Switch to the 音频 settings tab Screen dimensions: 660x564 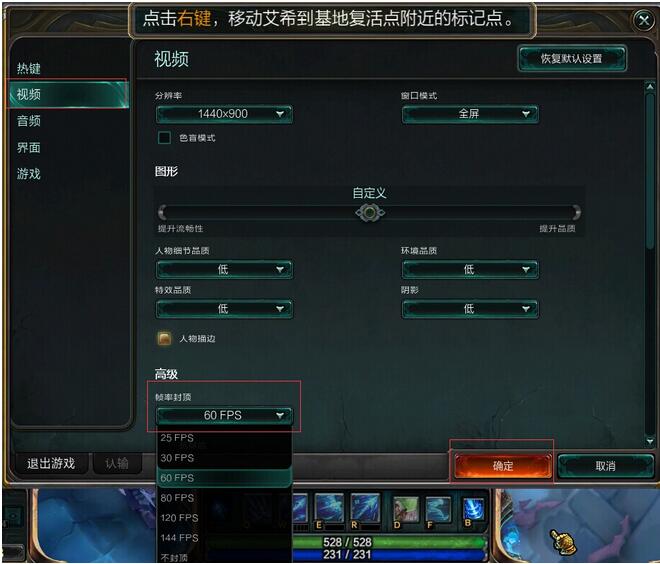click(x=29, y=121)
